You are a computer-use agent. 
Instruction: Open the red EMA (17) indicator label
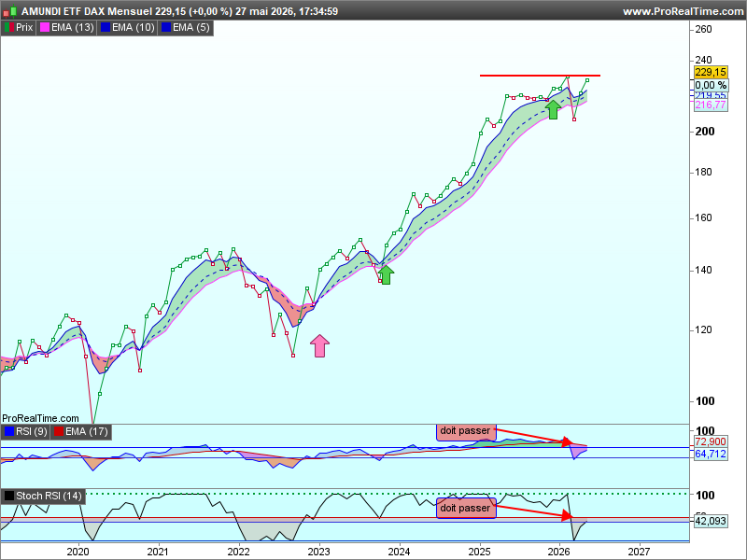coord(87,431)
